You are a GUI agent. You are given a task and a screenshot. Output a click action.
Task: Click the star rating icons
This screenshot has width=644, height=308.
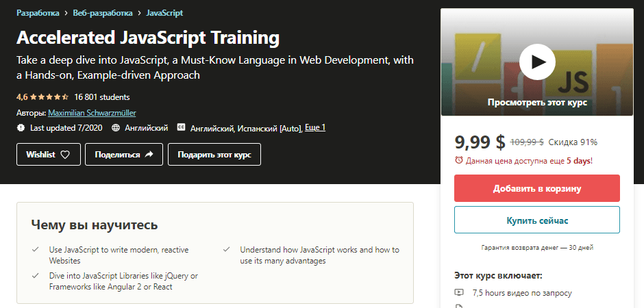49,97
